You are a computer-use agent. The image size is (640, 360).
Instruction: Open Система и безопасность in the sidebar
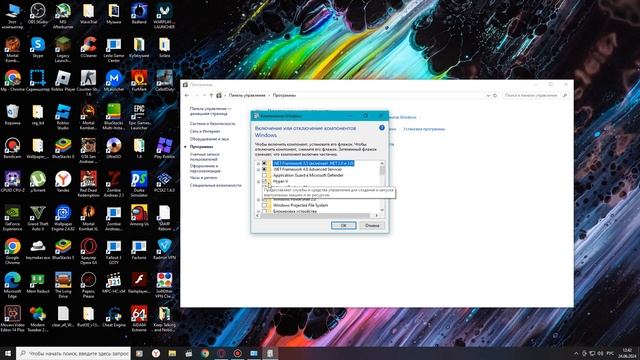click(212, 123)
